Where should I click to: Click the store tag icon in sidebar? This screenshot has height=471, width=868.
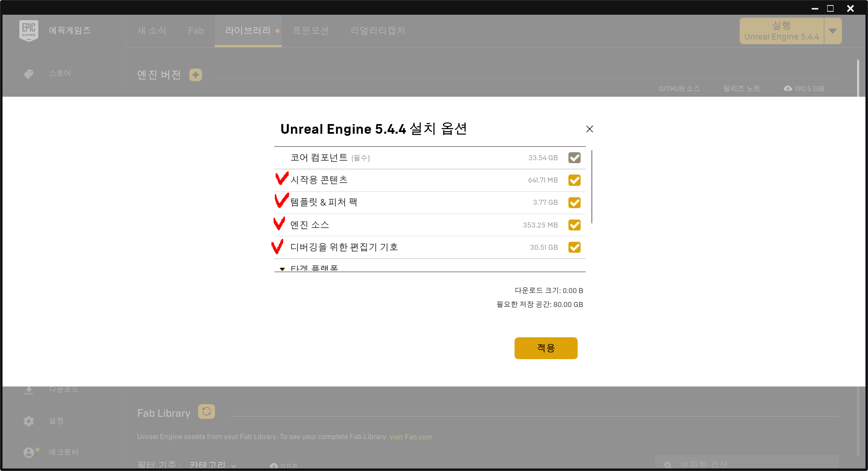coord(29,74)
